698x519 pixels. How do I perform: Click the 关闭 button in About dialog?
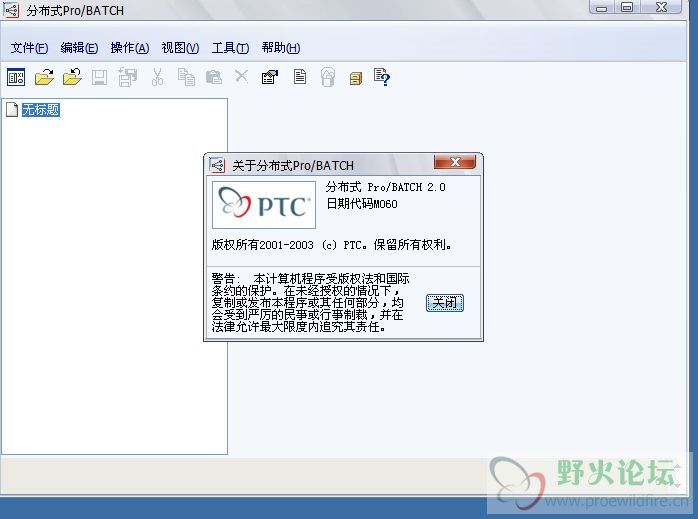click(x=445, y=303)
